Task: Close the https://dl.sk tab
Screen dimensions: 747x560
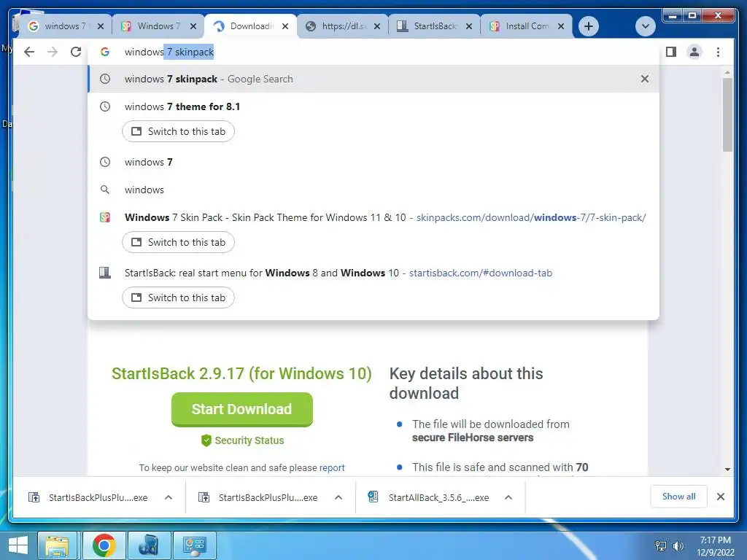Action: [x=377, y=26]
